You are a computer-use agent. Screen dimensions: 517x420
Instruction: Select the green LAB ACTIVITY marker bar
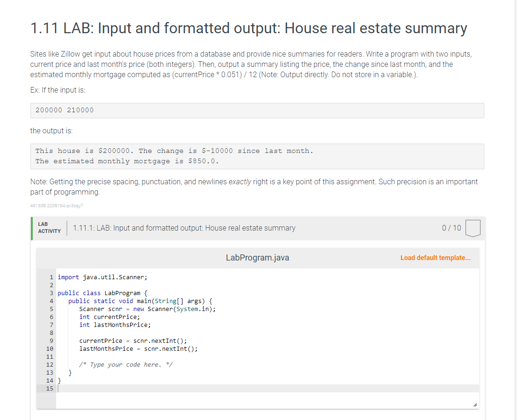coord(32,228)
